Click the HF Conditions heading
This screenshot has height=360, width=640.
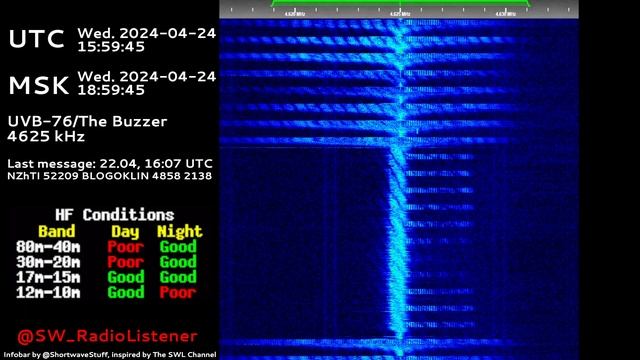pos(115,215)
